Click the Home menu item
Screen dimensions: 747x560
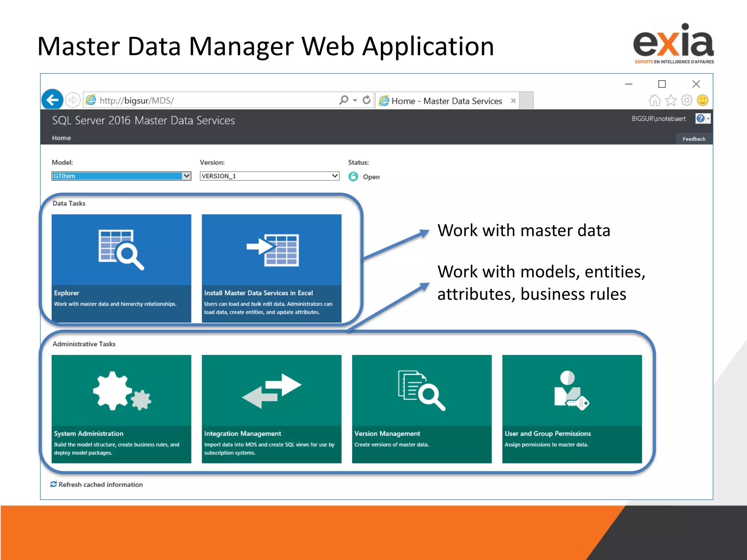[x=61, y=138]
